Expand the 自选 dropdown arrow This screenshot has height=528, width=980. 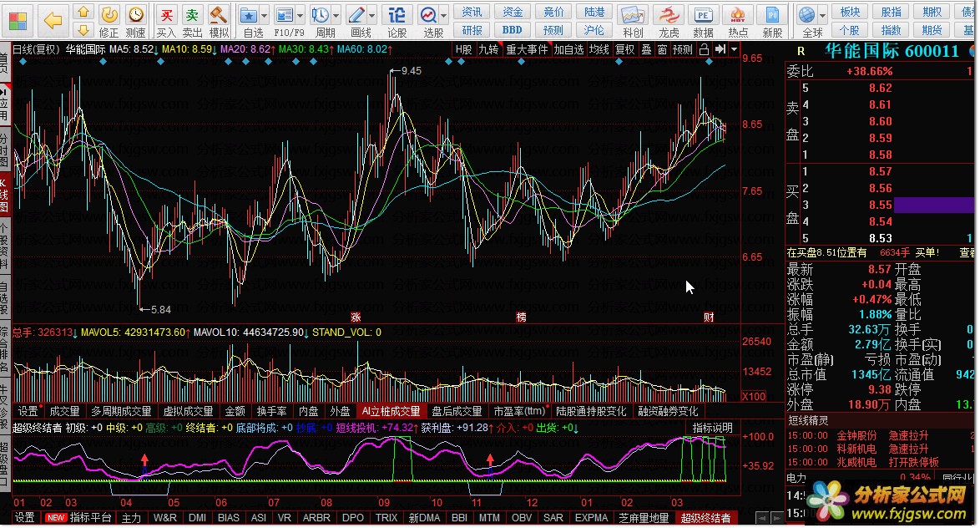click(265, 15)
